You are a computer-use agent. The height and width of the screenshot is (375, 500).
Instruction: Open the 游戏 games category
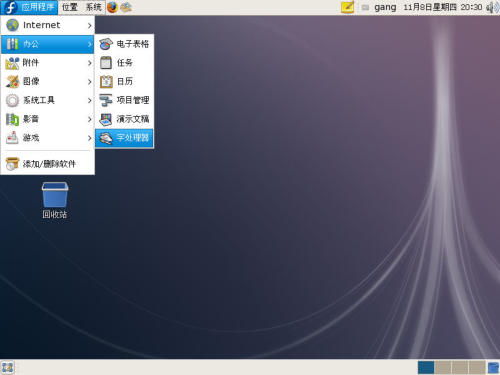48,138
